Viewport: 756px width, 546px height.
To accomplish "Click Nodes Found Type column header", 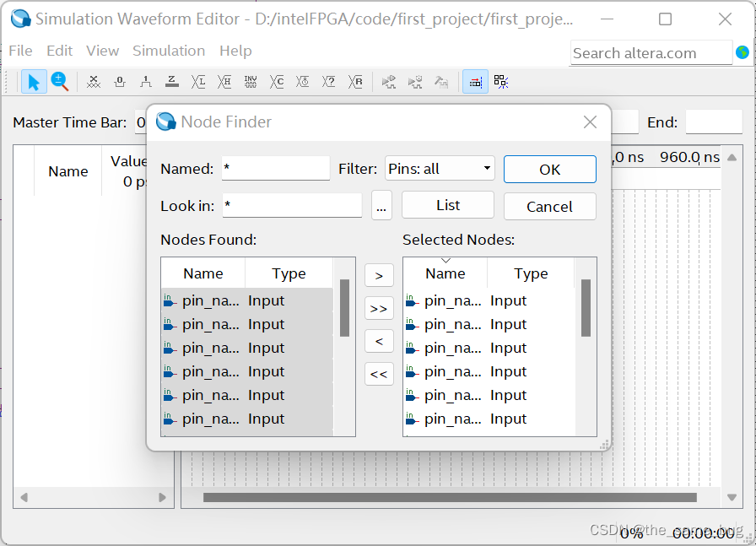I will (x=289, y=273).
